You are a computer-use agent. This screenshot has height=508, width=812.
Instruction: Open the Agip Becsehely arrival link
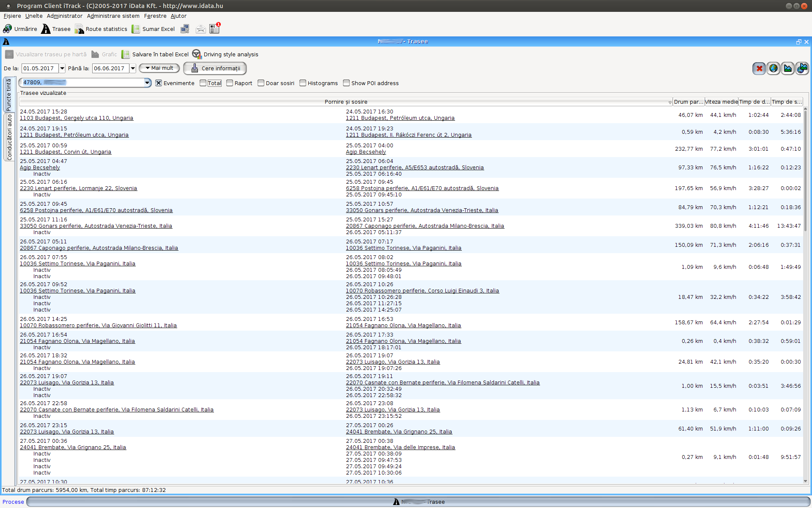[366, 152]
